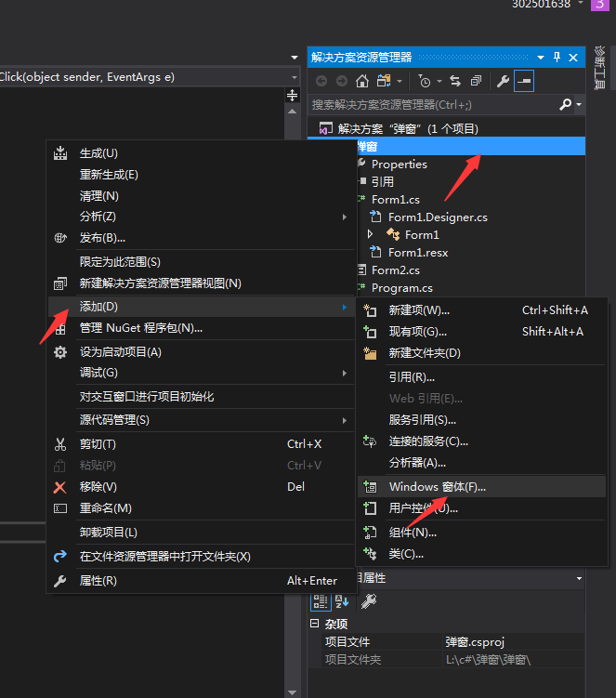The width and height of the screenshot is (616, 698).
Task: Click the Sync with Active Document arrows icon
Action: point(455,81)
